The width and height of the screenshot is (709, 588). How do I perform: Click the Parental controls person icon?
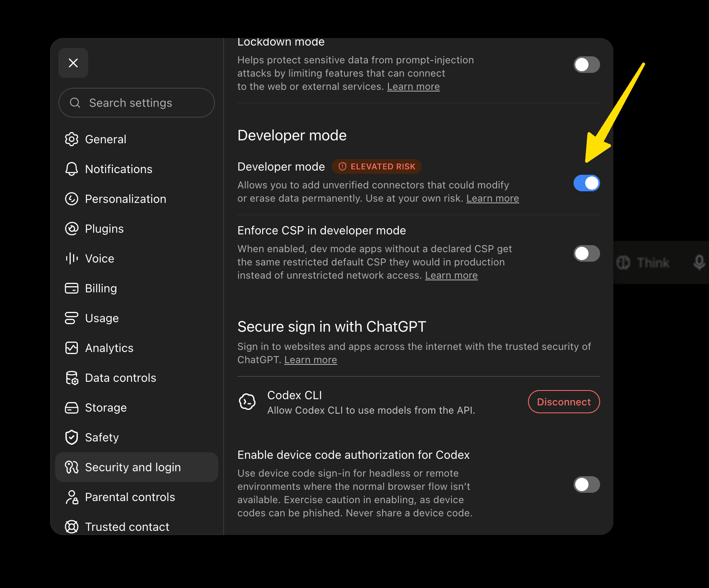point(72,497)
